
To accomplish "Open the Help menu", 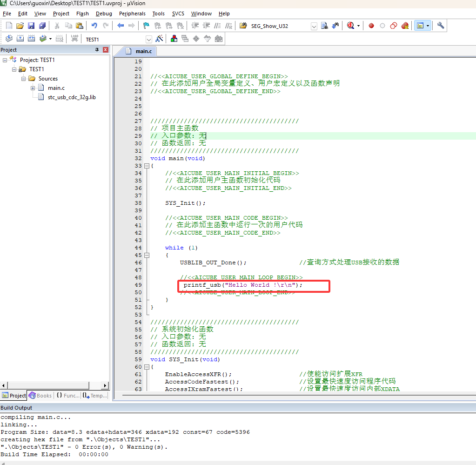I will [x=224, y=13].
